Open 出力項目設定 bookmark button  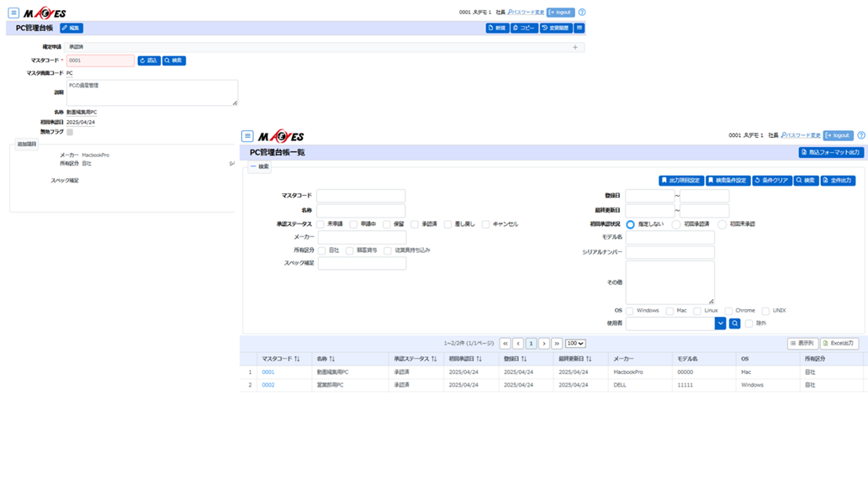681,181
